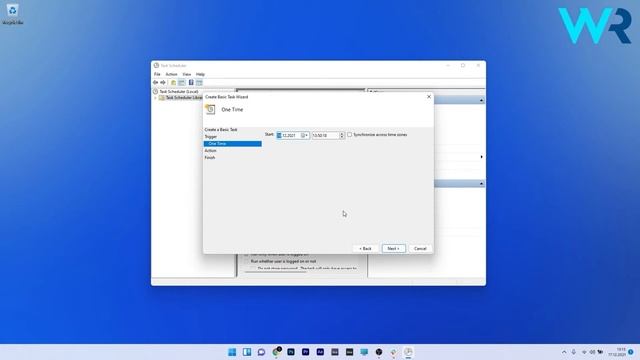The height and width of the screenshot is (360, 640).
Task: Go to Create a Basic Task step
Action: tap(221, 129)
